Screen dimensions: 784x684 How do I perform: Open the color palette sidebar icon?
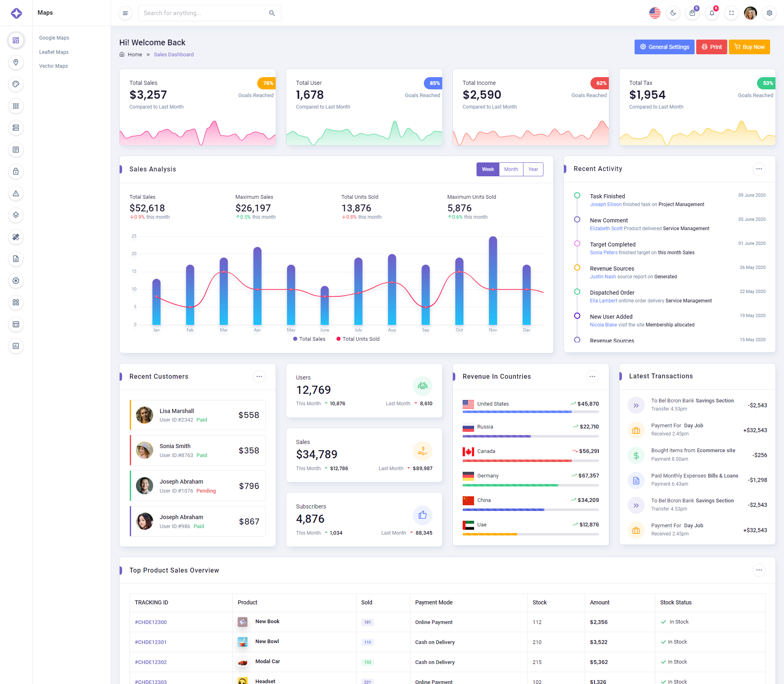pos(16,84)
